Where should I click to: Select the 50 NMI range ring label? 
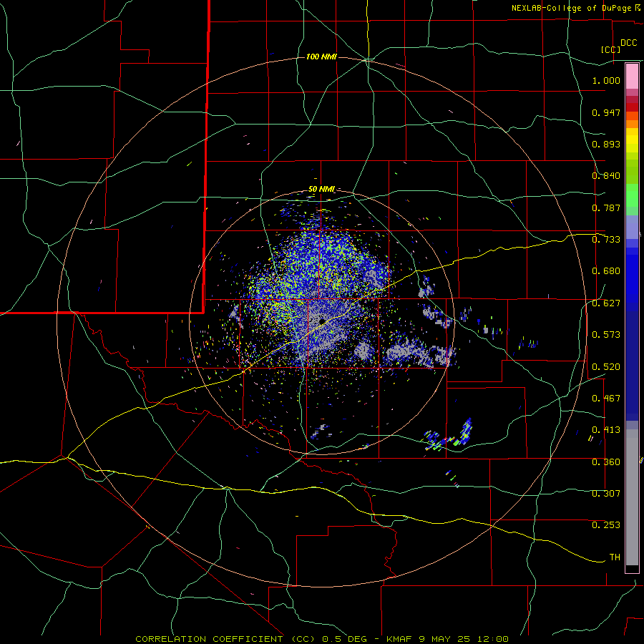click(x=321, y=190)
